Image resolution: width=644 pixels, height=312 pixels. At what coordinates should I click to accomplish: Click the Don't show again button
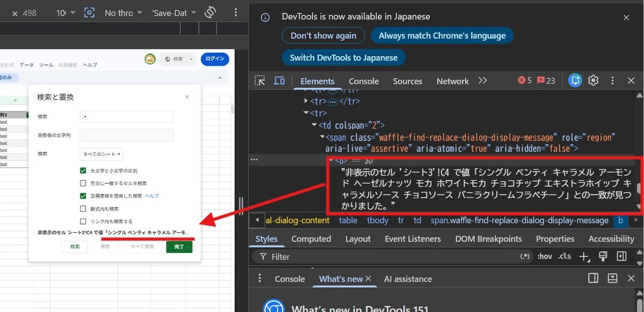coord(324,35)
